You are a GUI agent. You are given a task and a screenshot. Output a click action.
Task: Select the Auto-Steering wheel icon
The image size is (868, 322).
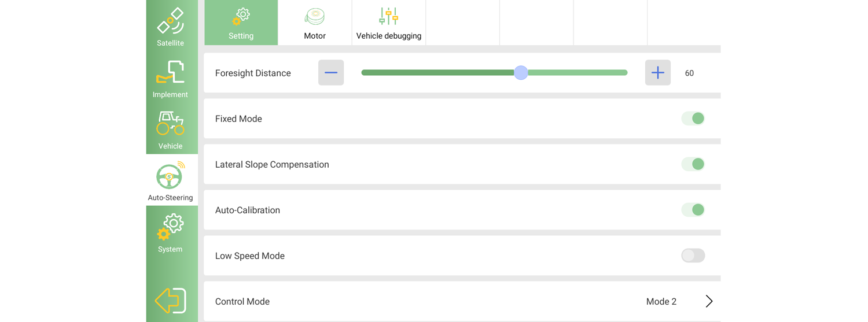click(x=170, y=175)
